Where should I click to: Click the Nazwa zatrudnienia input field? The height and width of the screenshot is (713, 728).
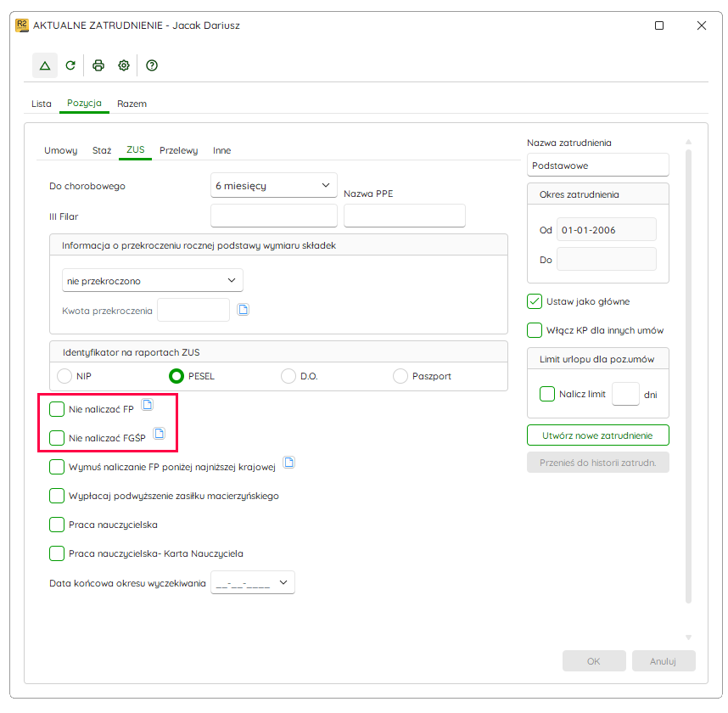598,166
